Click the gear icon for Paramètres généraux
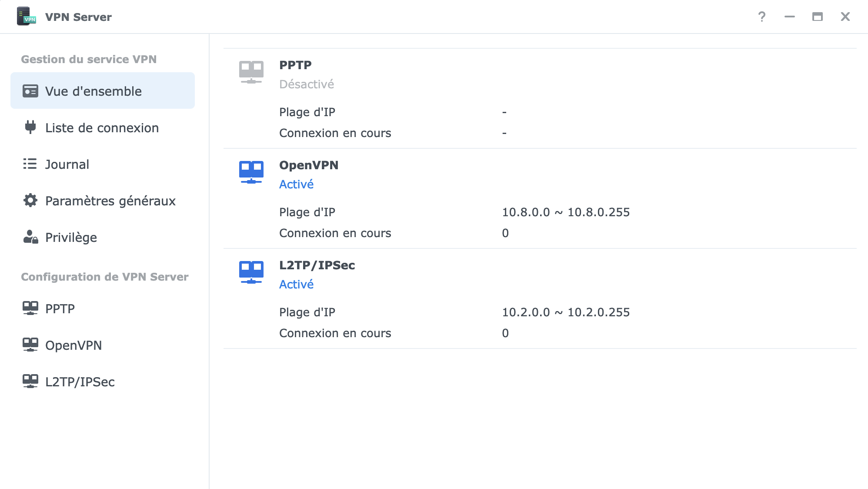 pyautogui.click(x=30, y=201)
